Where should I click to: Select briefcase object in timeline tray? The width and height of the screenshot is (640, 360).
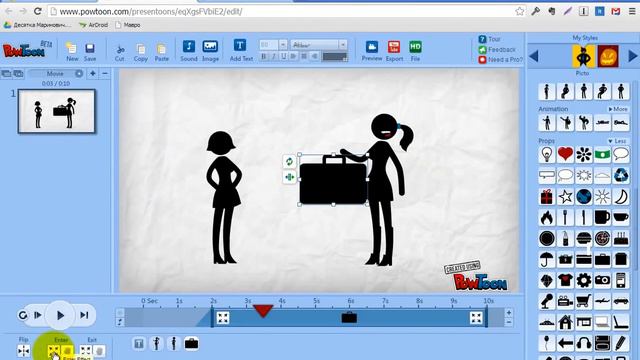coord(191,344)
